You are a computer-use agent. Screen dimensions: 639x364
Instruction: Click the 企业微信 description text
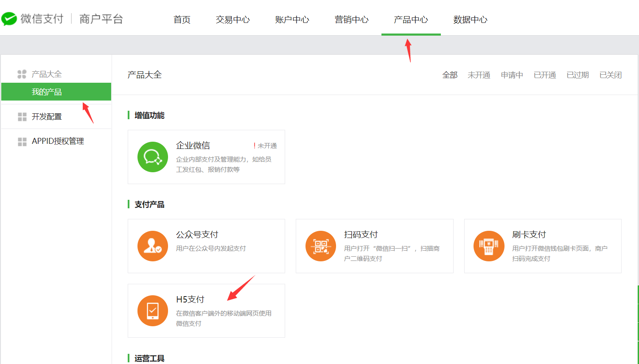click(x=224, y=165)
